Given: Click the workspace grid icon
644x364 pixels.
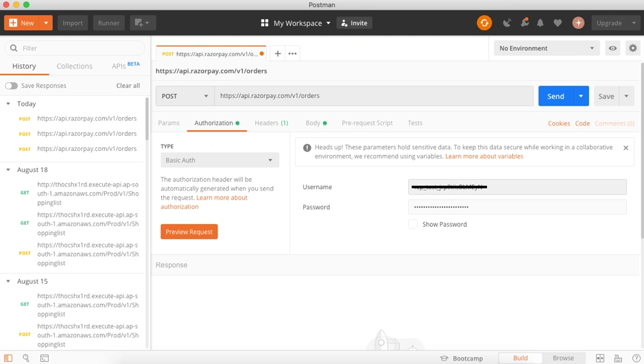Looking at the screenshot, I should [265, 23].
